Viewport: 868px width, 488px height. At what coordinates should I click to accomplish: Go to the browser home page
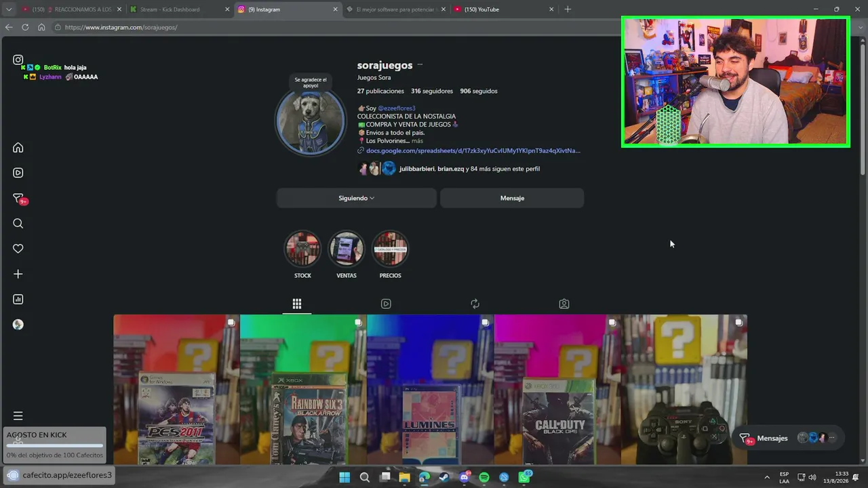click(x=41, y=27)
